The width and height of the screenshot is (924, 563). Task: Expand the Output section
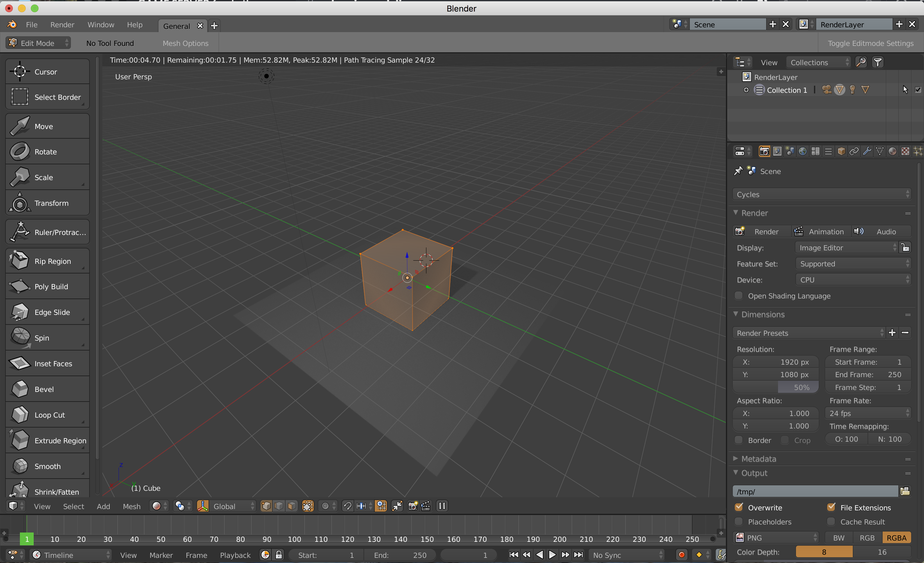[x=752, y=472]
